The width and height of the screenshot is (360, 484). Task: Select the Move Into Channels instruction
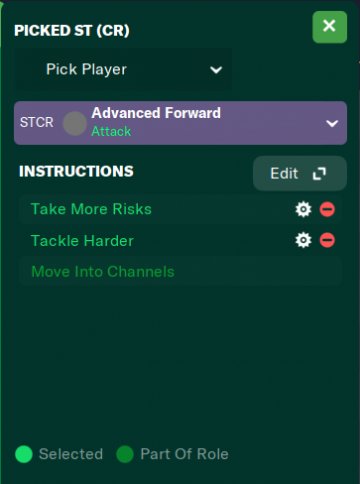pos(103,271)
